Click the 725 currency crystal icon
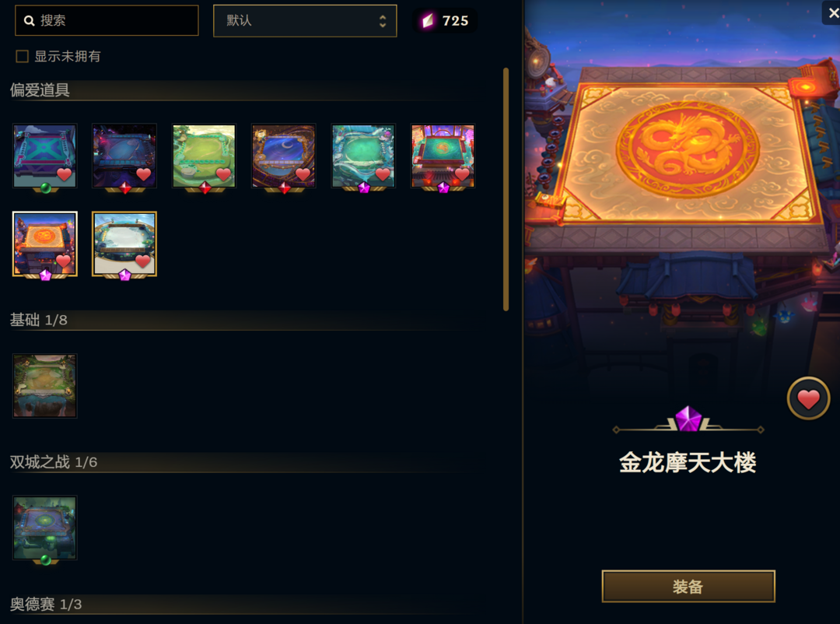 [x=428, y=21]
